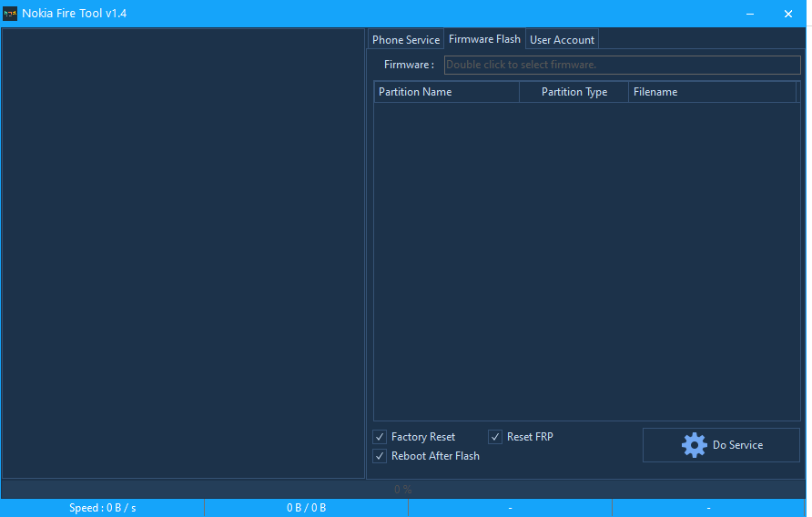Viewport: 812px width, 517px height.
Task: Sort by Partition Type column header
Action: tap(573, 92)
